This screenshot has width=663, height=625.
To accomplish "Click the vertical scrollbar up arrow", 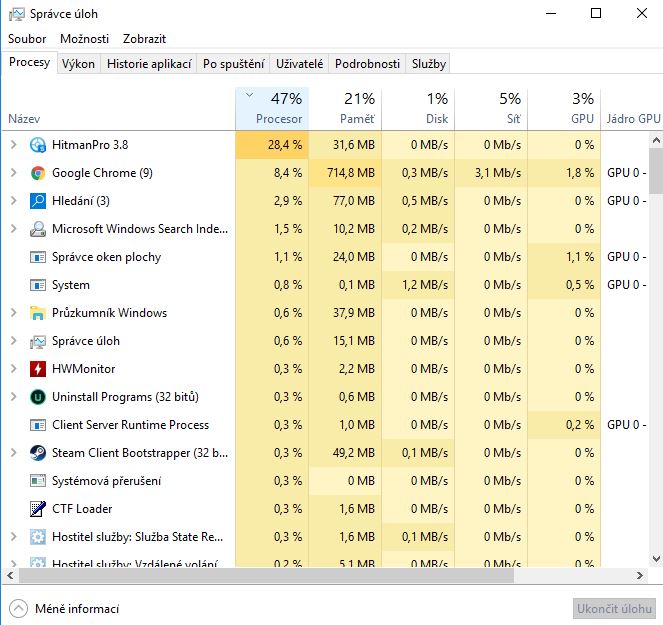I will tap(656, 140).
